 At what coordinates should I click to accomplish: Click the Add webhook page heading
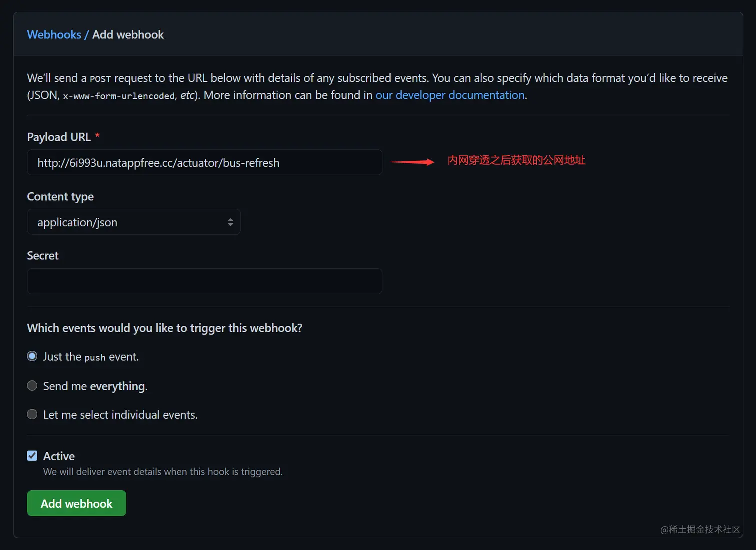[x=128, y=34]
